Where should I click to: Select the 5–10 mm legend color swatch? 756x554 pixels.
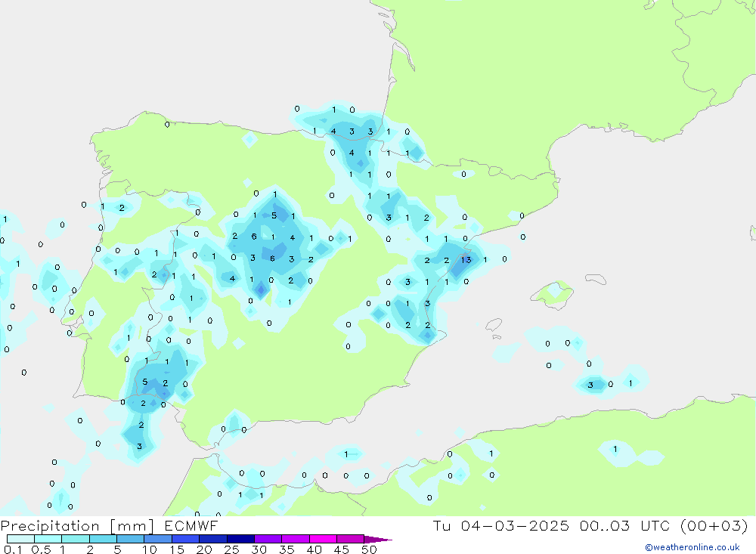point(130,539)
